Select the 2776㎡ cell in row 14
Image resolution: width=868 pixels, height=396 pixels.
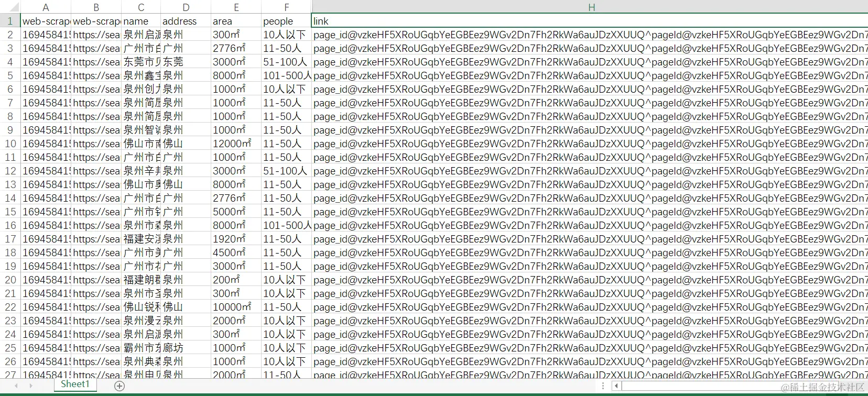[x=236, y=198]
